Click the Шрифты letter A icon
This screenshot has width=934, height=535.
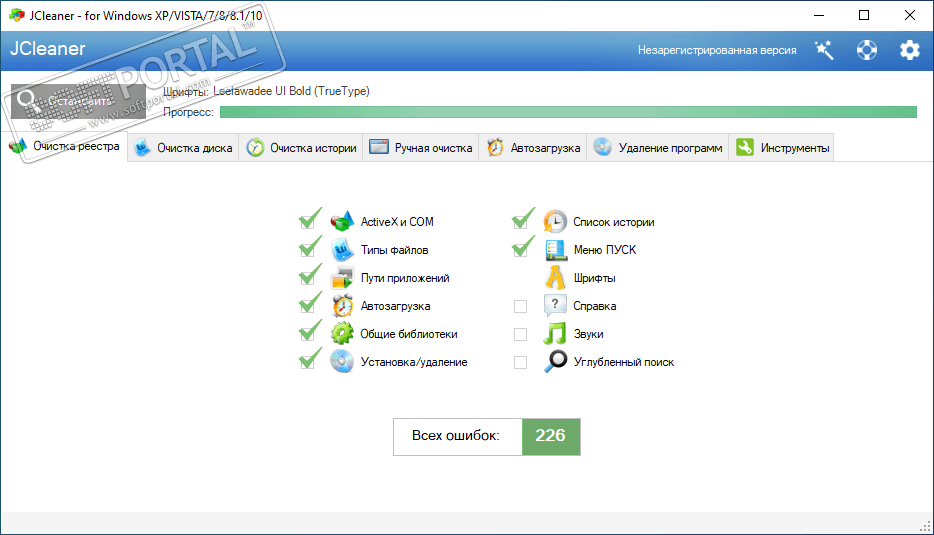(x=555, y=278)
